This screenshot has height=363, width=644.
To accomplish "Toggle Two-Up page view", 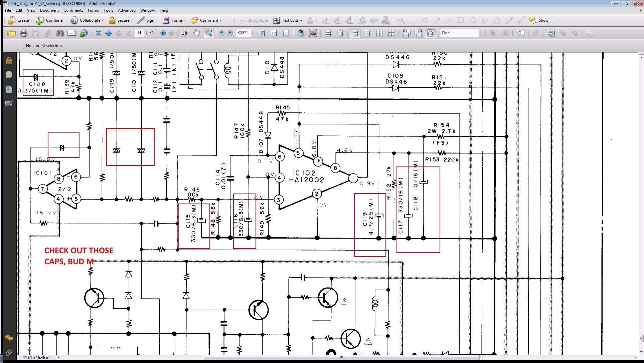I will pos(379,33).
